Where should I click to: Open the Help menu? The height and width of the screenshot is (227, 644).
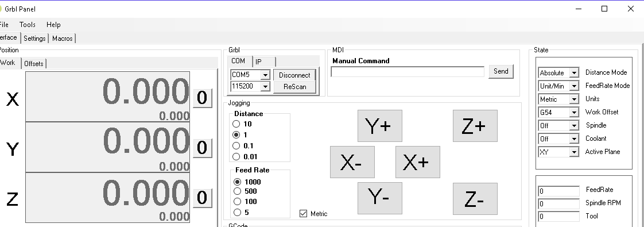click(53, 25)
